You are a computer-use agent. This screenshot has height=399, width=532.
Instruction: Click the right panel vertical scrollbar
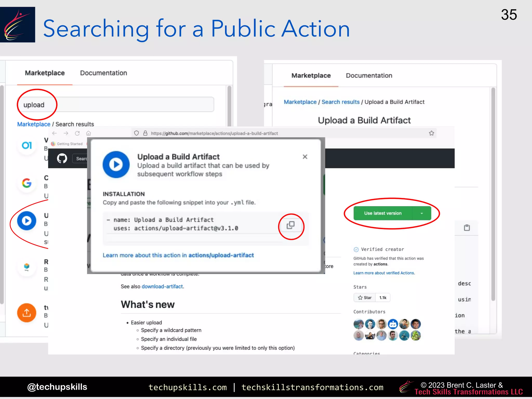[x=493, y=195]
